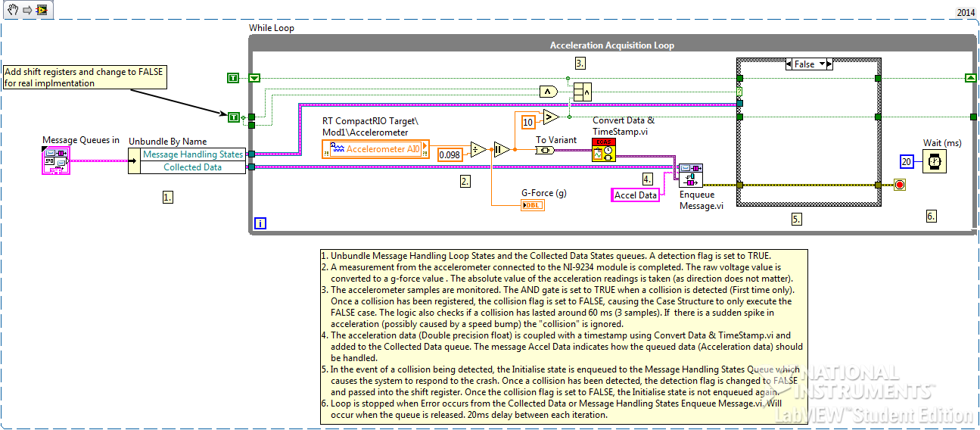
Task: Select Message Handling States unbundle element
Action: tap(192, 154)
